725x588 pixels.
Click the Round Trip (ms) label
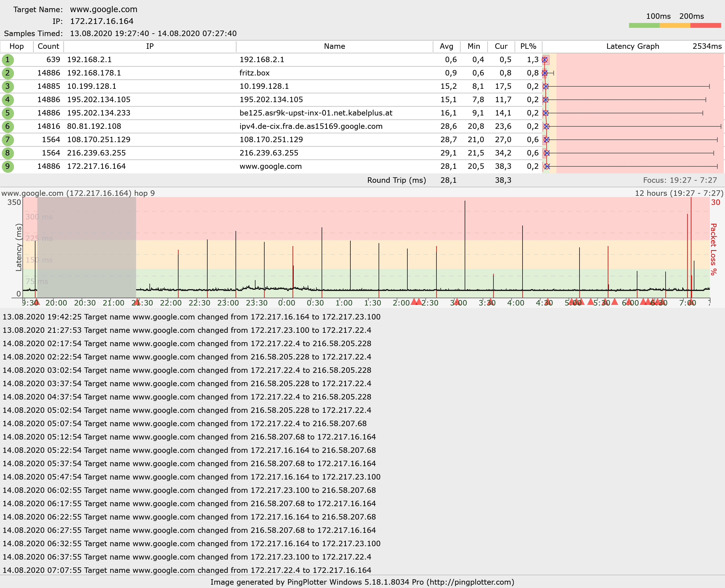396,180
